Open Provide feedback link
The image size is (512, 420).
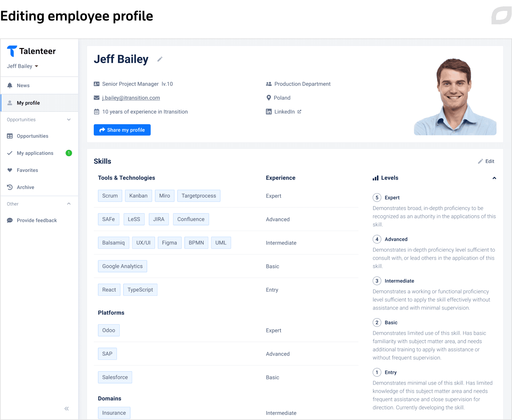point(39,220)
